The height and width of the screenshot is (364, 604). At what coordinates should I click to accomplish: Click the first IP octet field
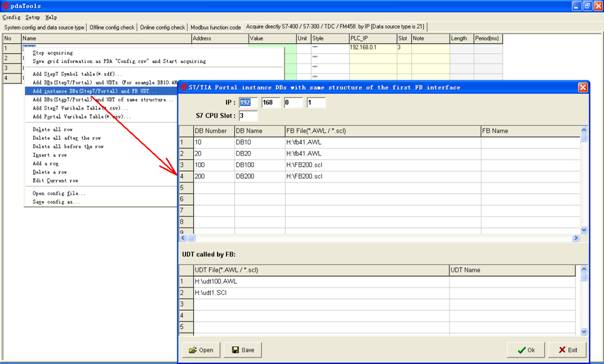248,102
